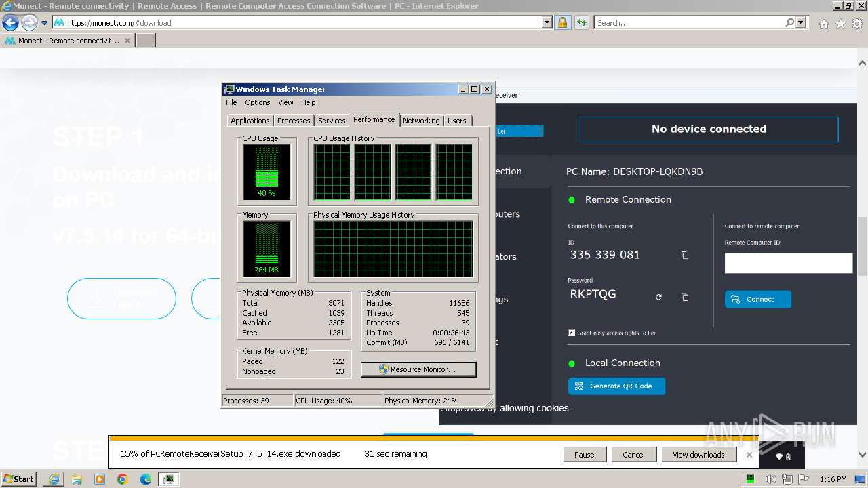Copy the ID 335 339 081 icon

(x=685, y=256)
